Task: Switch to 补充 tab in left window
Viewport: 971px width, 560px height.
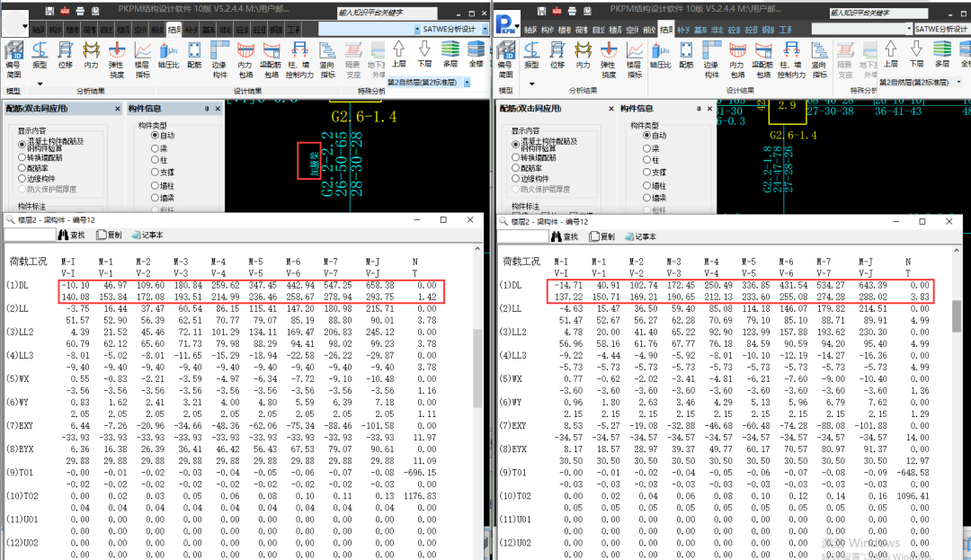Action: (192, 29)
